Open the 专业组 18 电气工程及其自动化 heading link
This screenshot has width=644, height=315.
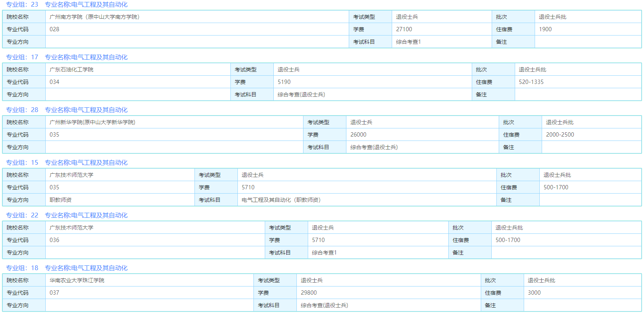pyautogui.click(x=66, y=268)
